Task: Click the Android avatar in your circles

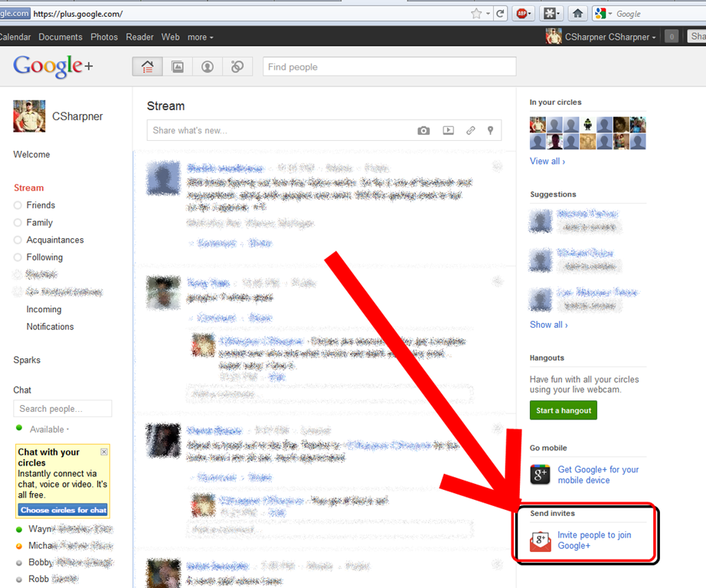Action: pos(587,125)
